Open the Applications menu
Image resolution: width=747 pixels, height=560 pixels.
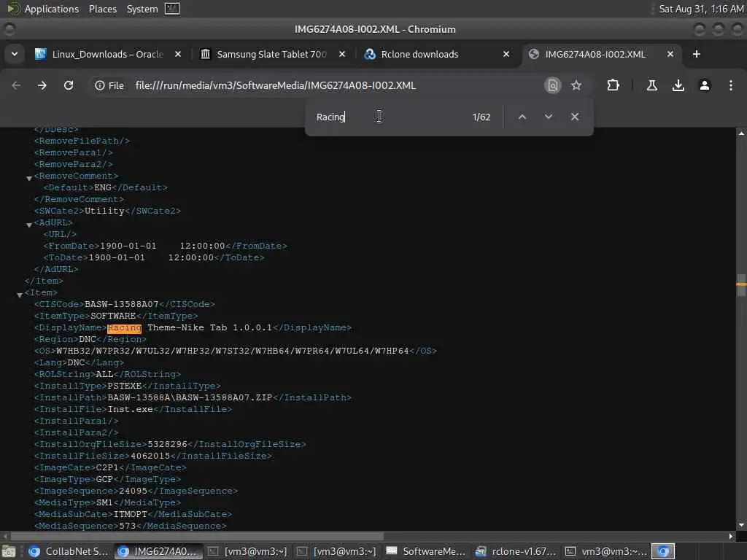(x=52, y=9)
